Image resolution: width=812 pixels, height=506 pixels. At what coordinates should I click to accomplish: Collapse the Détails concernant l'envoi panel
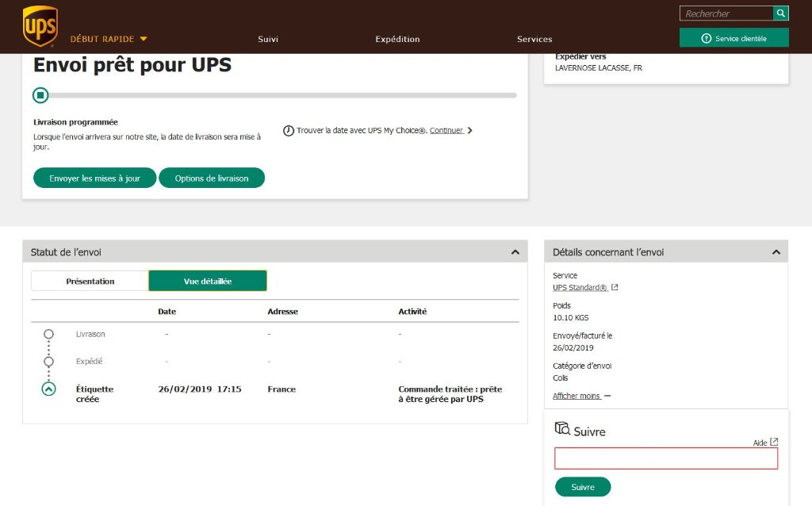pyautogui.click(x=776, y=252)
